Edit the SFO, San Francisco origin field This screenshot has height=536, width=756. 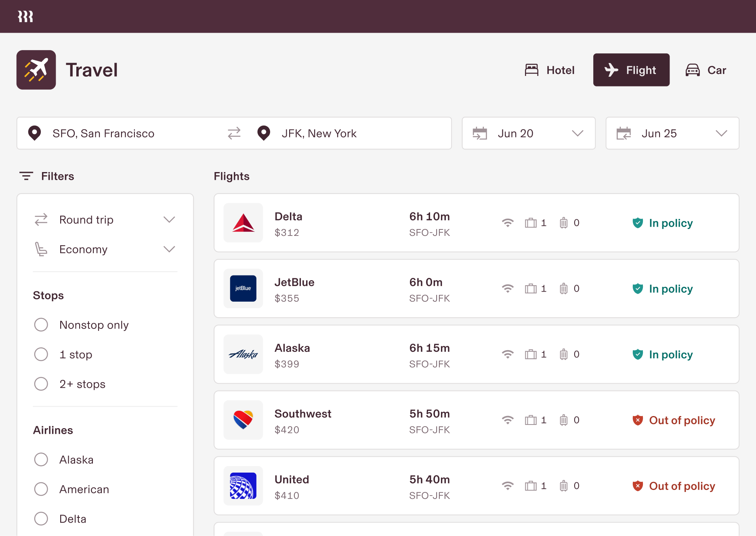click(103, 133)
